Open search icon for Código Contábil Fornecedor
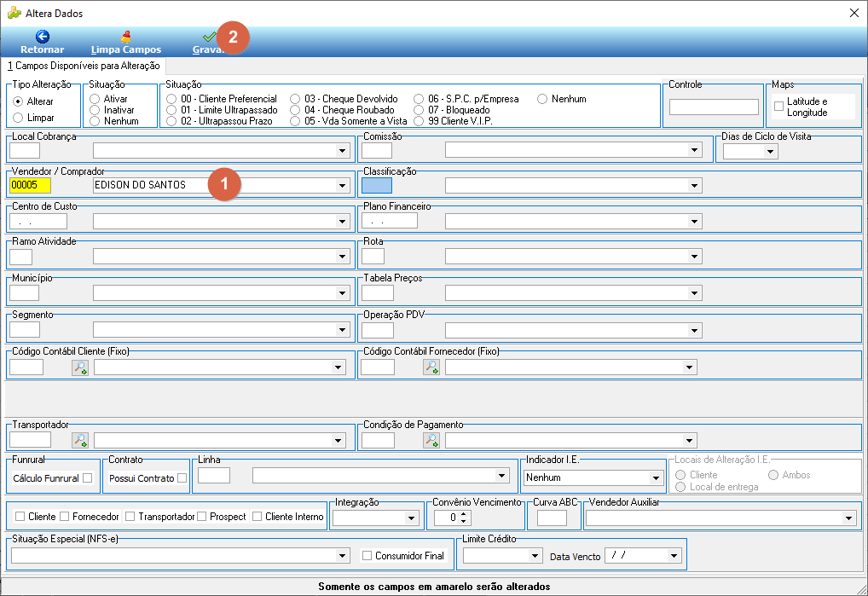The image size is (868, 596). (431, 367)
